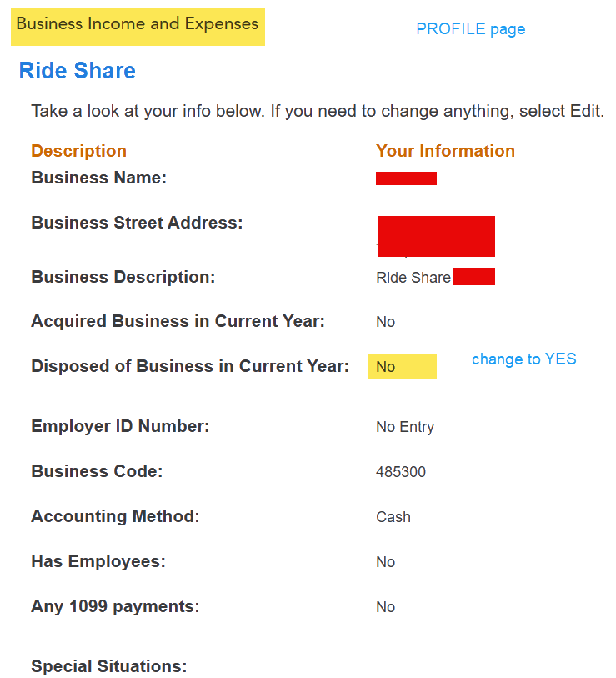The height and width of the screenshot is (678, 616).
Task: Click the redacted Business Name value
Action: [x=406, y=178]
